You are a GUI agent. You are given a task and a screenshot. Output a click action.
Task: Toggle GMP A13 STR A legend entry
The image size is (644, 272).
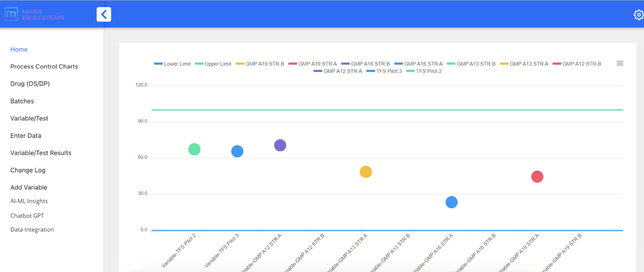[524, 64]
